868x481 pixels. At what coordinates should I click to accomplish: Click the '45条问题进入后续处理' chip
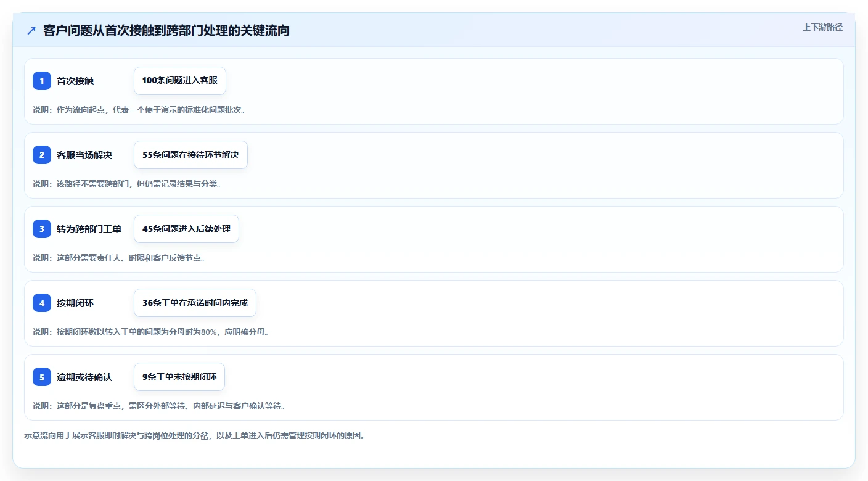(x=186, y=229)
